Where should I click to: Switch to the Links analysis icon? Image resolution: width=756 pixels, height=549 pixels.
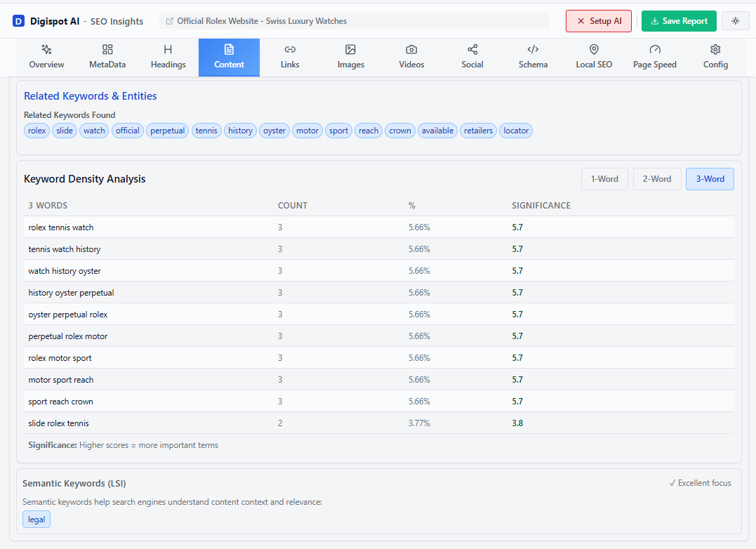coord(290,56)
